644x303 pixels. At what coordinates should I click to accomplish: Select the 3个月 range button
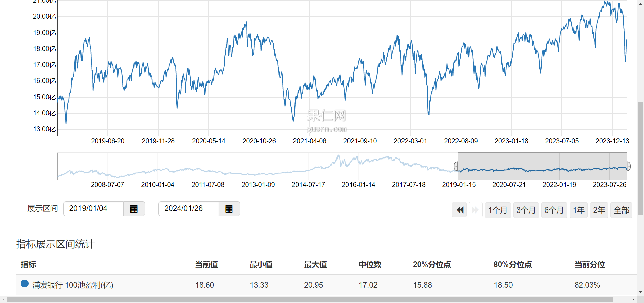coord(526,210)
